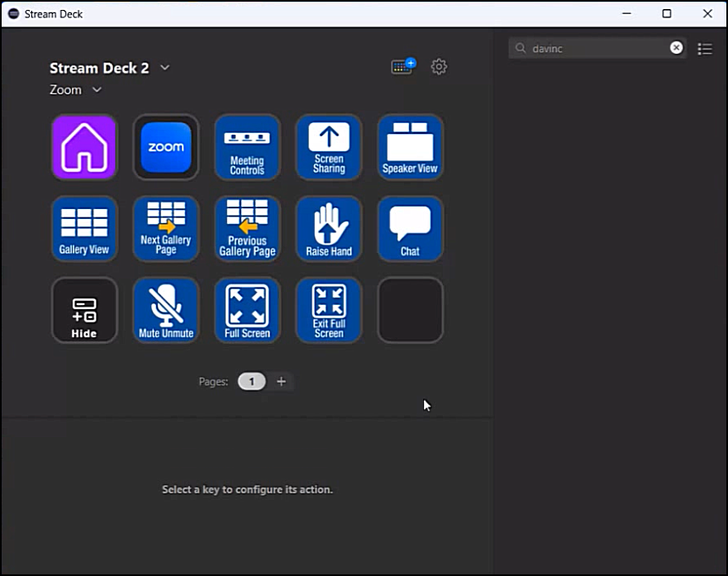
Task: Focus the actions search field
Action: pyautogui.click(x=597, y=48)
